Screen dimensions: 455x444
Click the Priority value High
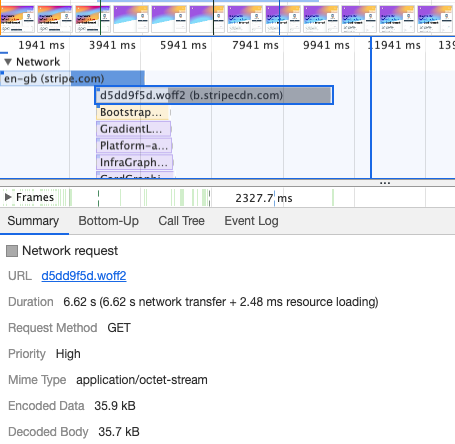point(68,354)
